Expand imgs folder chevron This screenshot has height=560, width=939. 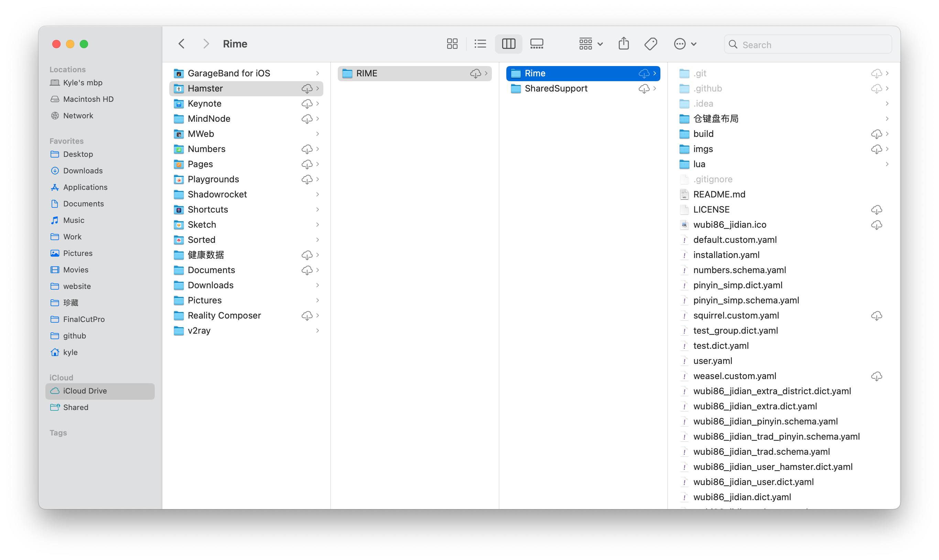(x=887, y=149)
